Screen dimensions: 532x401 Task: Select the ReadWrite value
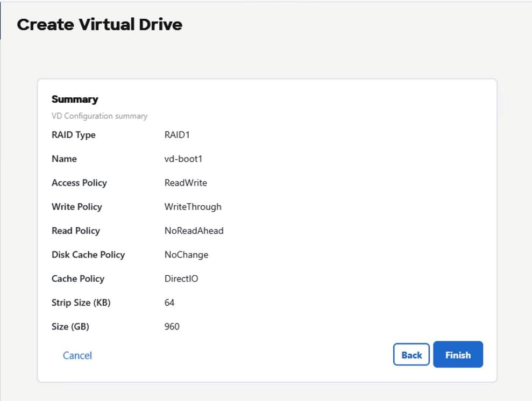coord(186,183)
